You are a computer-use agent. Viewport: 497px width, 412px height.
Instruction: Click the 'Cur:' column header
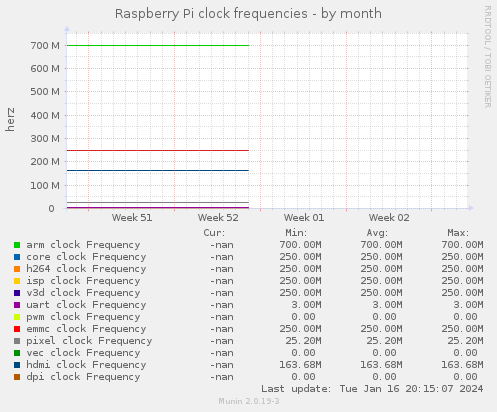(214, 233)
